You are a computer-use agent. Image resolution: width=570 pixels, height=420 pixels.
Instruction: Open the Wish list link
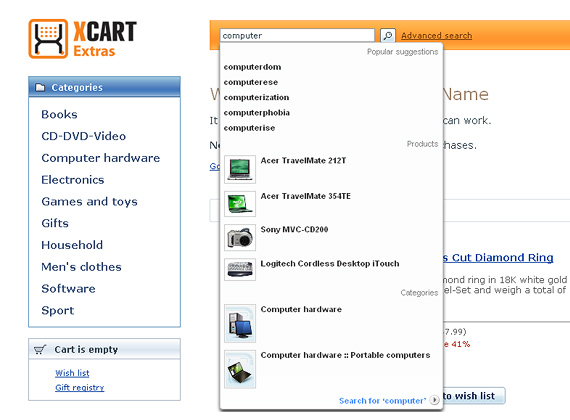click(72, 373)
